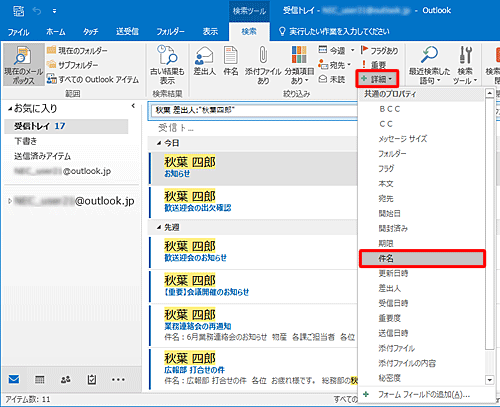
Task: Click 古い結果も表示 button
Action: (167, 65)
